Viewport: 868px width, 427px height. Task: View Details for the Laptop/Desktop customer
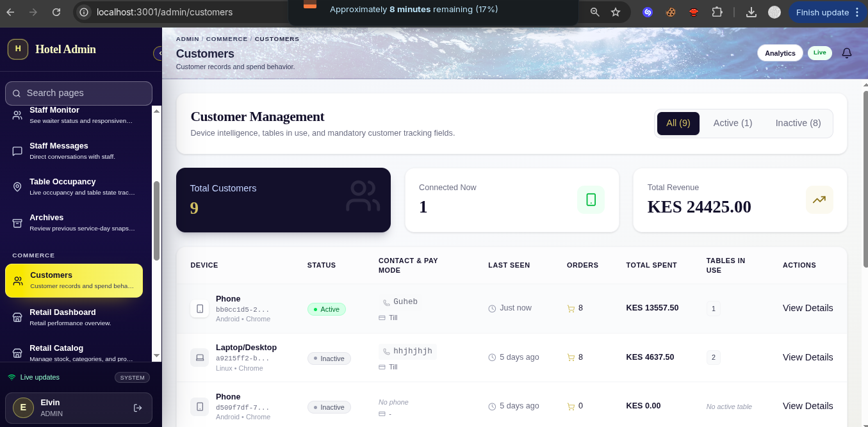point(808,357)
